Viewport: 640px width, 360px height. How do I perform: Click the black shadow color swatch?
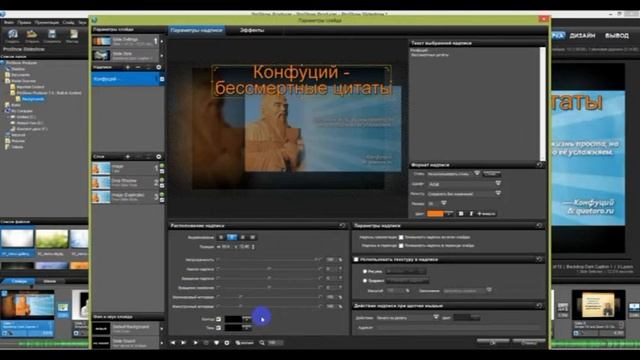point(234,328)
